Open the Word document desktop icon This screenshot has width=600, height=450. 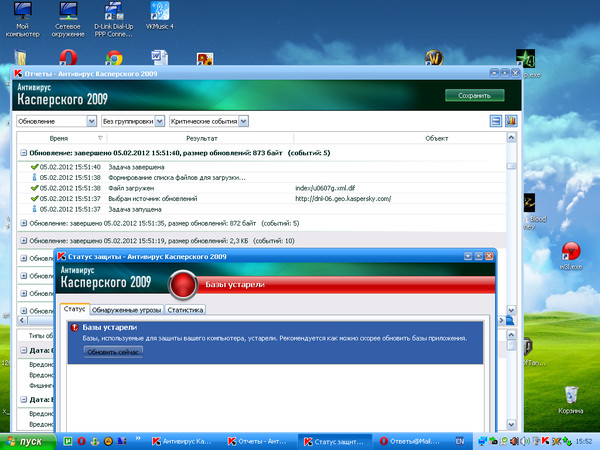pos(159,58)
